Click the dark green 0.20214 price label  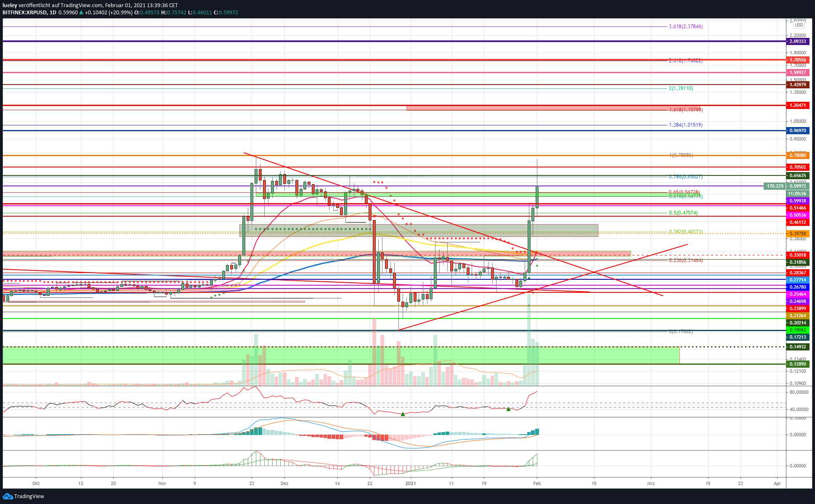797,323
